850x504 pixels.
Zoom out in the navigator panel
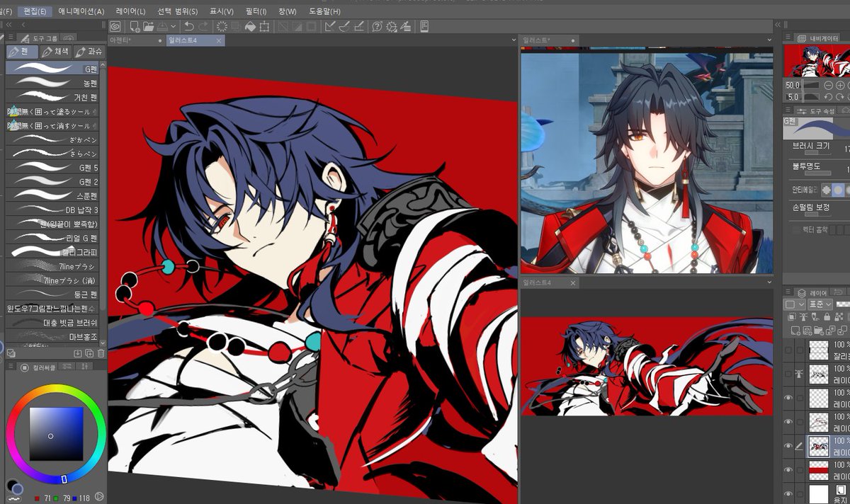828,85
